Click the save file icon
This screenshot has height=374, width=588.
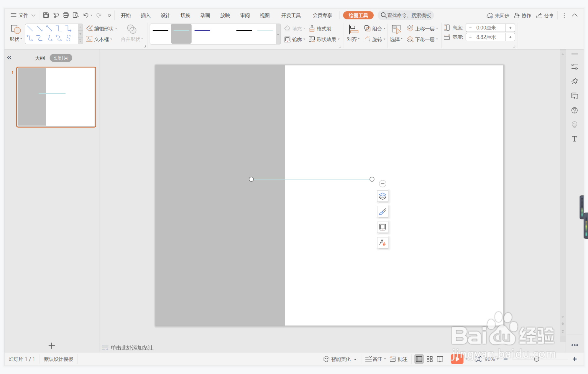[46, 15]
